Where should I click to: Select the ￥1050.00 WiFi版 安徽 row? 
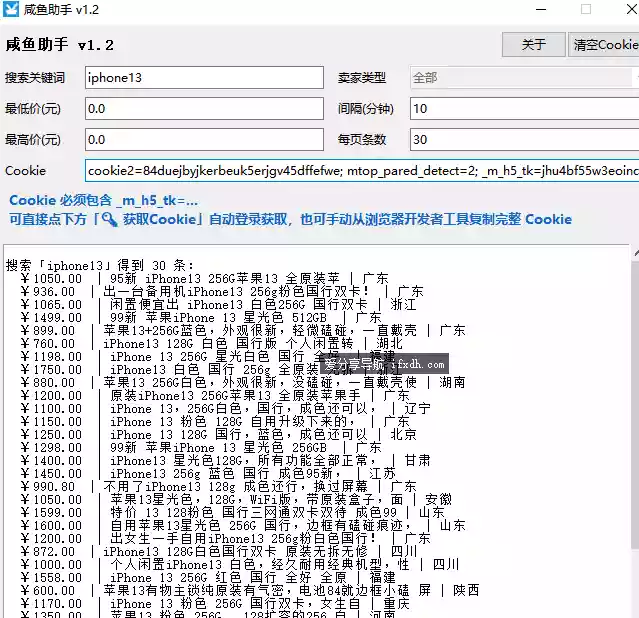coord(236,499)
